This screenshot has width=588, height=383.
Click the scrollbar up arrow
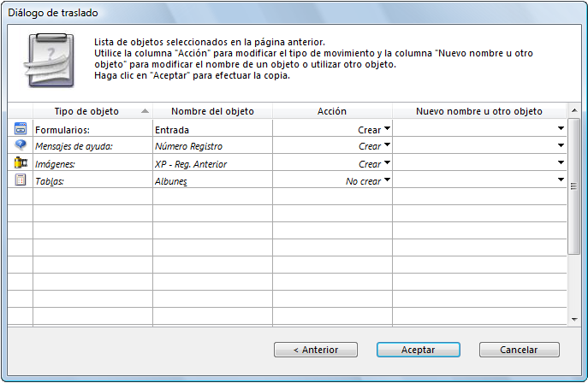(x=574, y=111)
